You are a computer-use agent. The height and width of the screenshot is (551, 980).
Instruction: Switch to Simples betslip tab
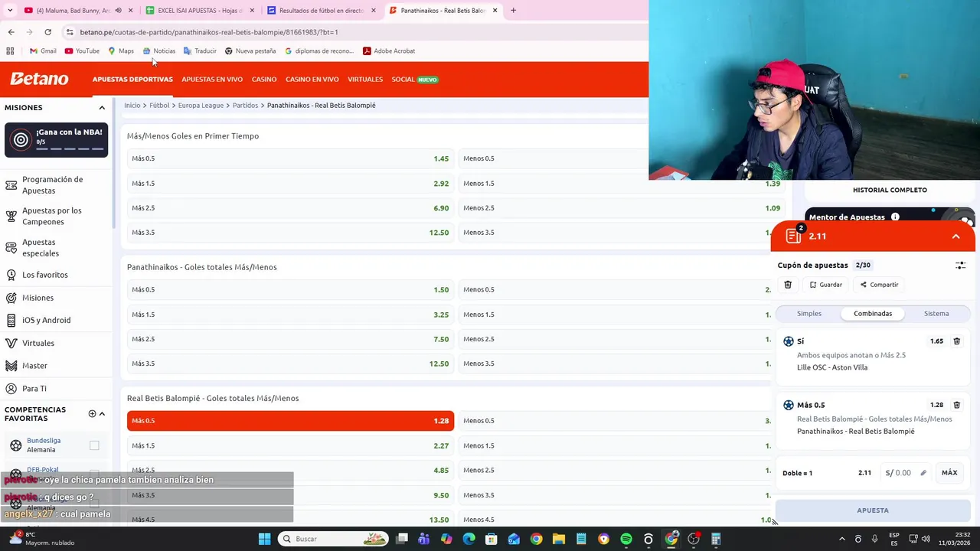pos(808,314)
